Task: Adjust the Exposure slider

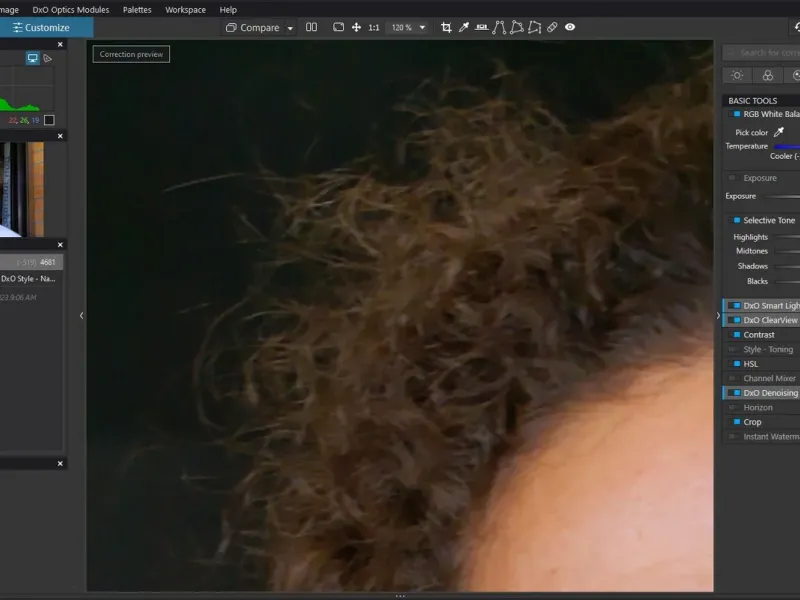Action: [x=783, y=196]
